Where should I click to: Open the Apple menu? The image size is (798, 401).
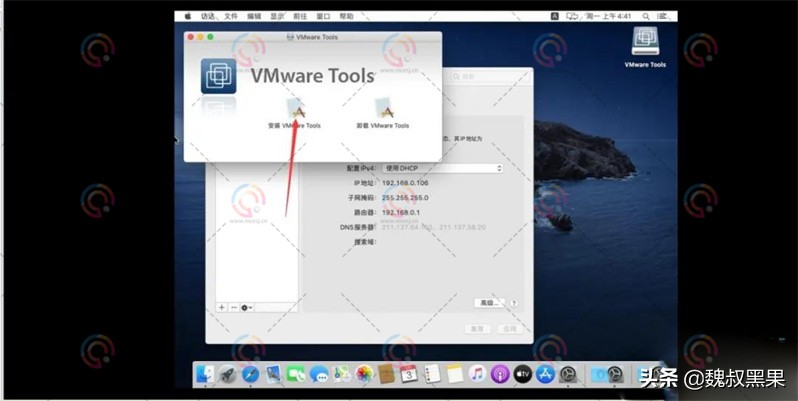[187, 16]
